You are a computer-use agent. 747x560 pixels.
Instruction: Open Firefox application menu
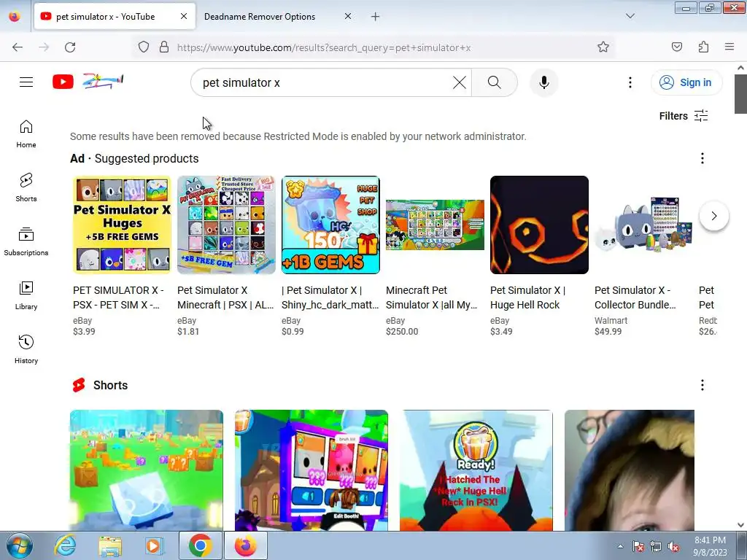729,47
